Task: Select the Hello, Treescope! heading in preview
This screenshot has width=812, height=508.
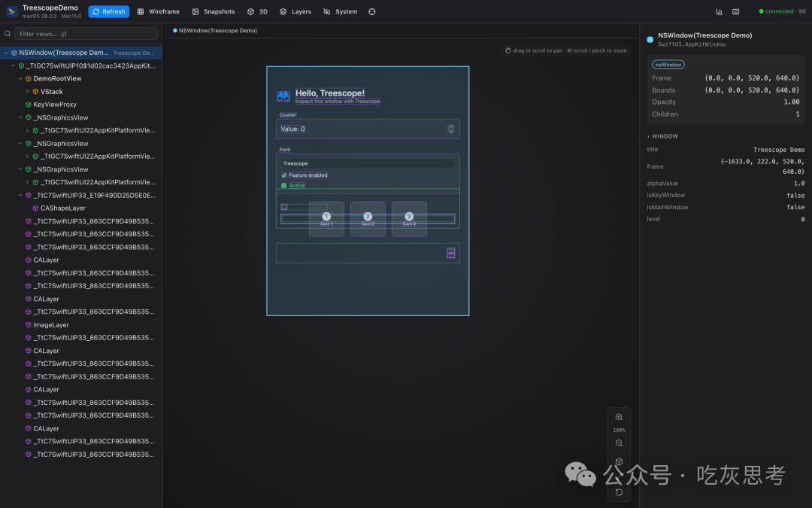Action: (x=330, y=93)
